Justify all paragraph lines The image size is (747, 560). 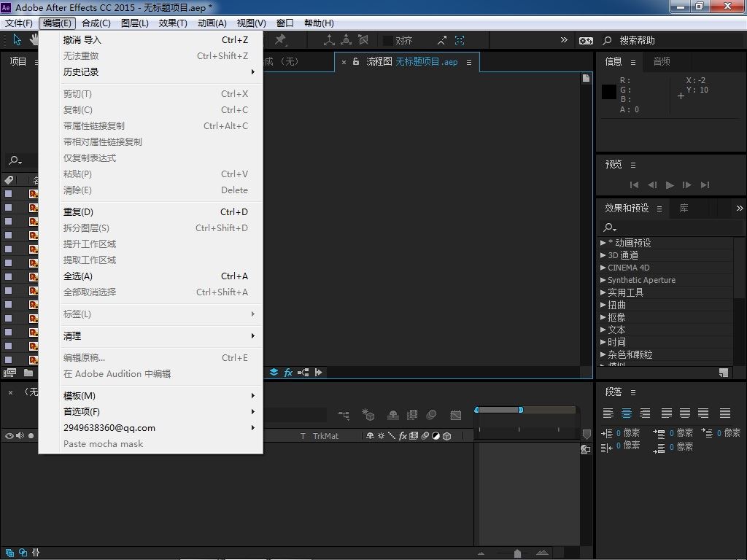click(725, 413)
